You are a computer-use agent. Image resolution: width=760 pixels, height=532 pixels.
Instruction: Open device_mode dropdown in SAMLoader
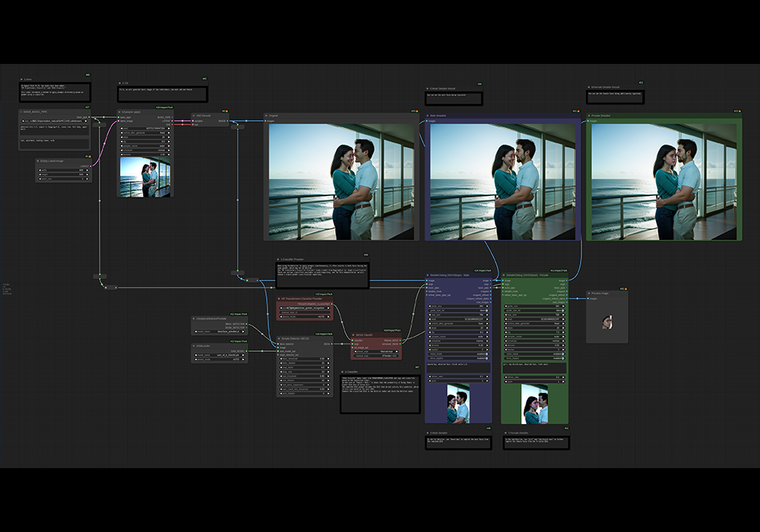tap(220, 359)
